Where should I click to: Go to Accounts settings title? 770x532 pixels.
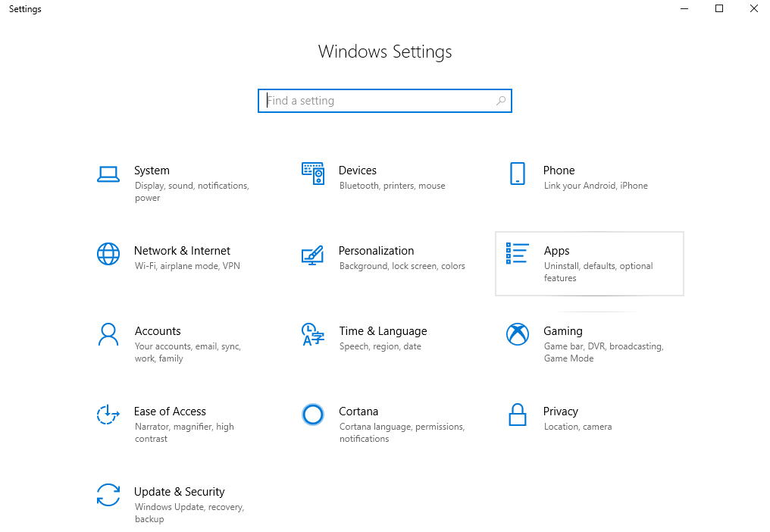158,331
